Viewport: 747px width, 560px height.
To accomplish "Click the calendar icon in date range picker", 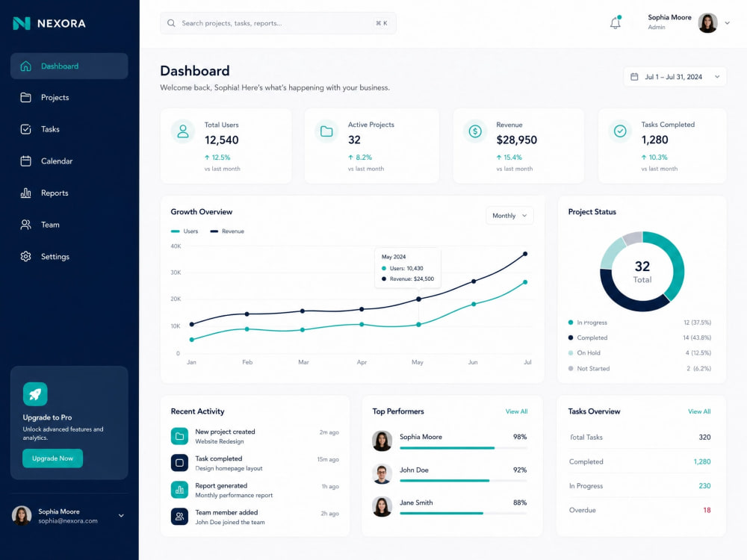I will 634,77.
